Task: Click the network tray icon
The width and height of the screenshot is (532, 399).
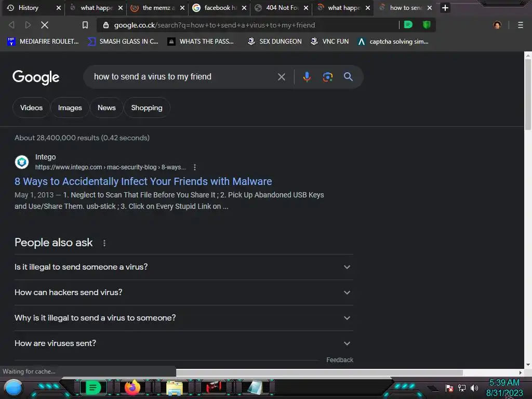Action: (462, 388)
